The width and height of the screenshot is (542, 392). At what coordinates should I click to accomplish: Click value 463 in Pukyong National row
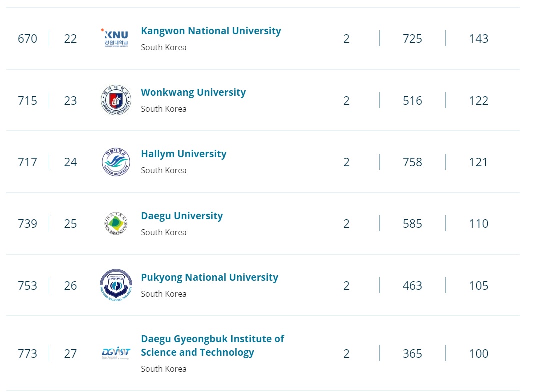(412, 286)
